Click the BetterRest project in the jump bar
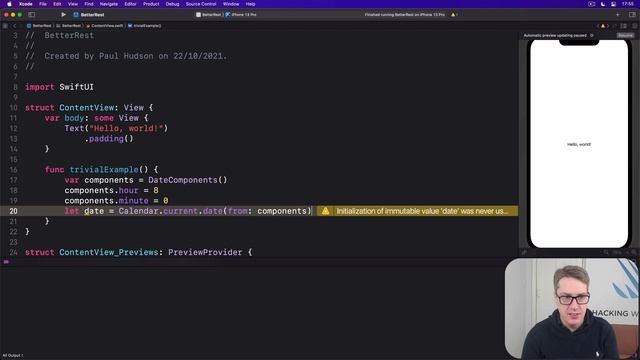The width and height of the screenshot is (640, 360). coord(39,26)
